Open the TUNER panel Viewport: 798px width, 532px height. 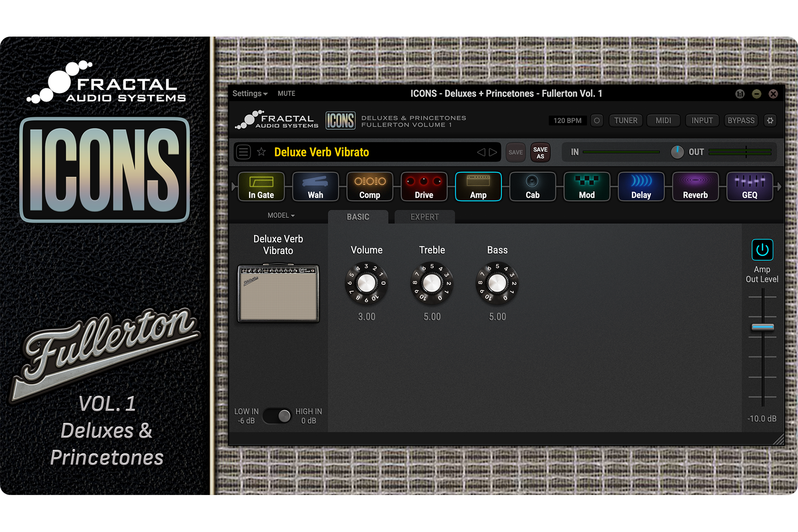[x=626, y=121]
